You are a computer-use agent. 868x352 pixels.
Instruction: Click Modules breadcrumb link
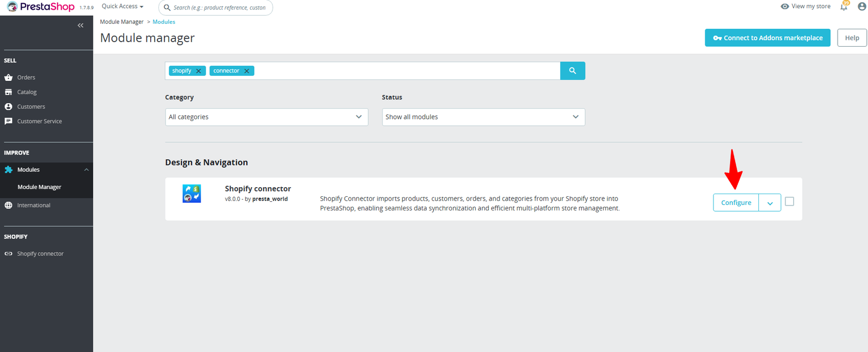pyautogui.click(x=164, y=22)
